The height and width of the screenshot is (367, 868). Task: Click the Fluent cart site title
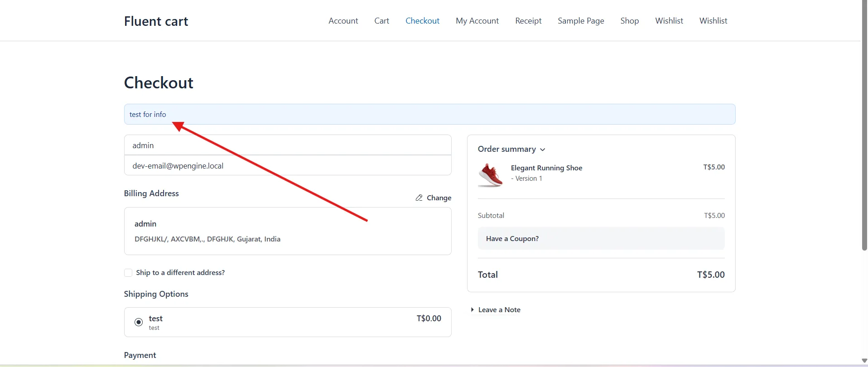click(156, 21)
